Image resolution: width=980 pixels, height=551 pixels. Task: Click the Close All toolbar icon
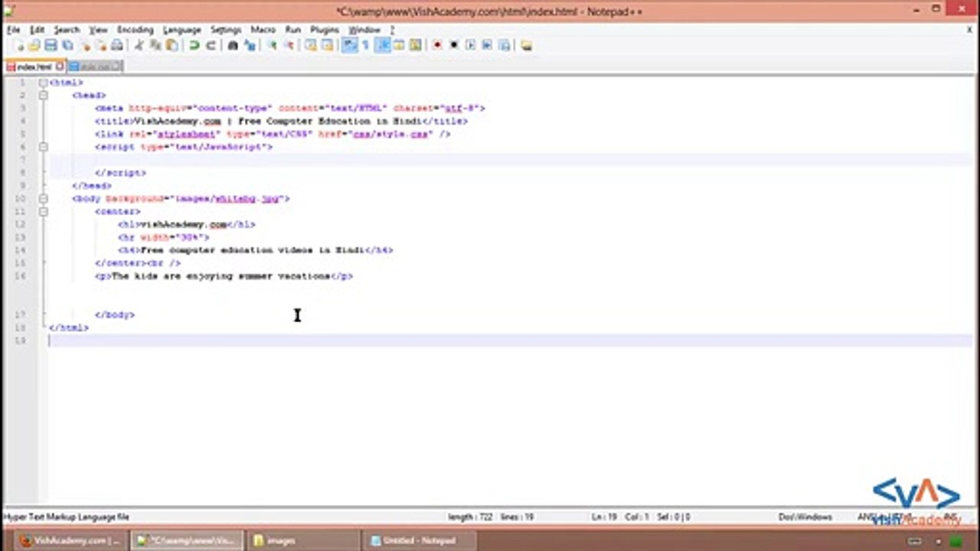pyautogui.click(x=101, y=45)
